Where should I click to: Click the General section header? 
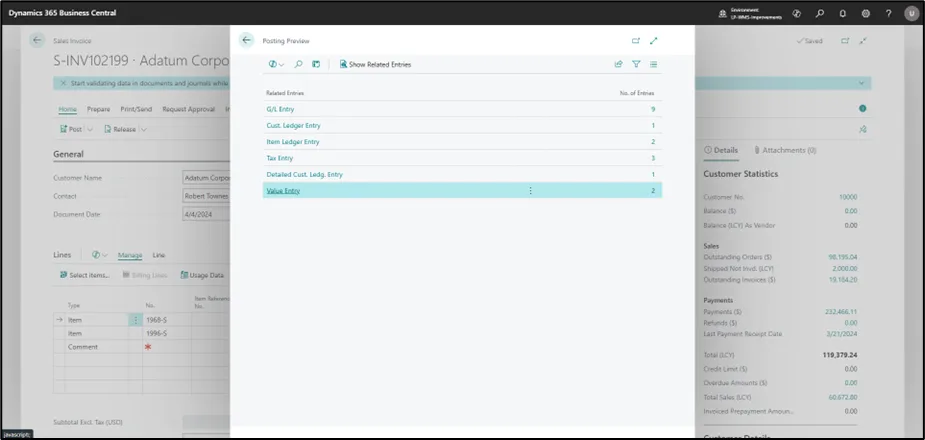(x=68, y=154)
